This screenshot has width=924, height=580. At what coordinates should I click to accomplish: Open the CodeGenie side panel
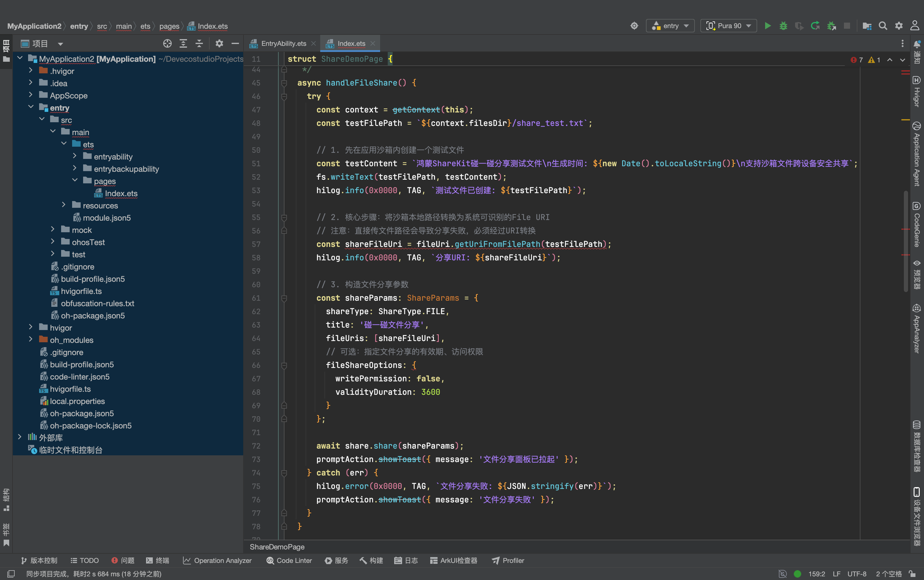917,224
